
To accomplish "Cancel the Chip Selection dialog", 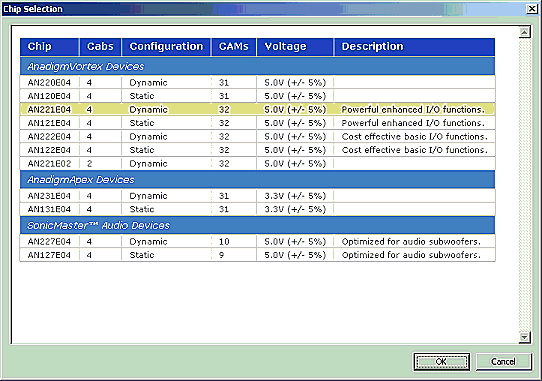I will click(x=503, y=362).
